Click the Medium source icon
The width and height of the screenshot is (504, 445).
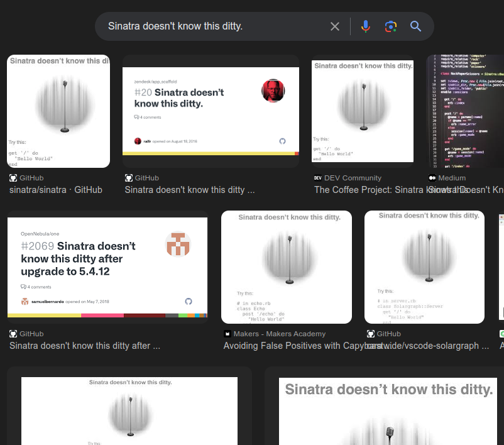(432, 178)
